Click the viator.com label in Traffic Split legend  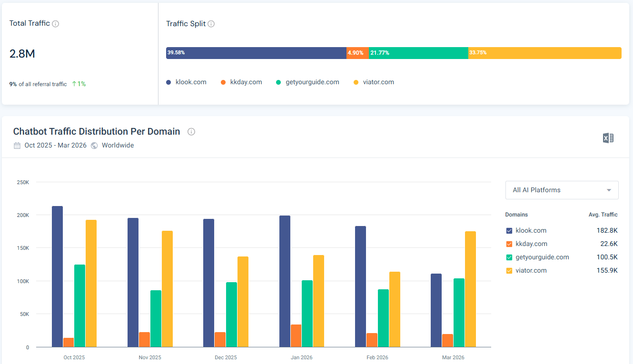pyautogui.click(x=378, y=82)
